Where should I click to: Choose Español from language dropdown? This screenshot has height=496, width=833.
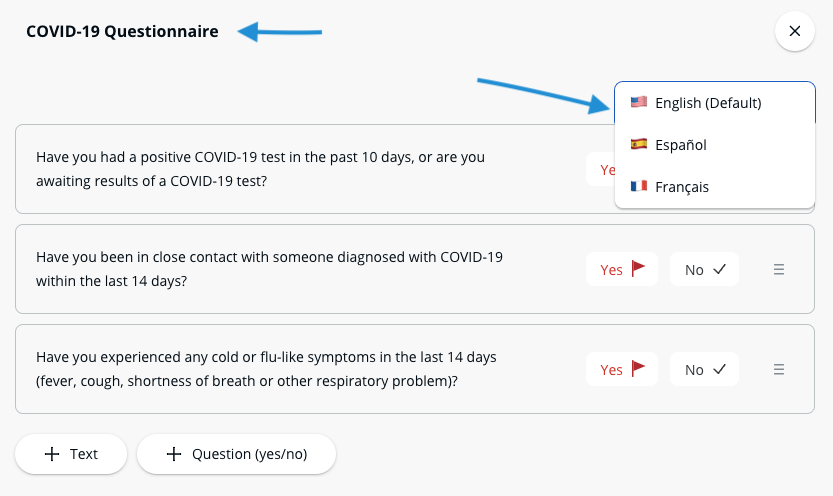click(680, 145)
